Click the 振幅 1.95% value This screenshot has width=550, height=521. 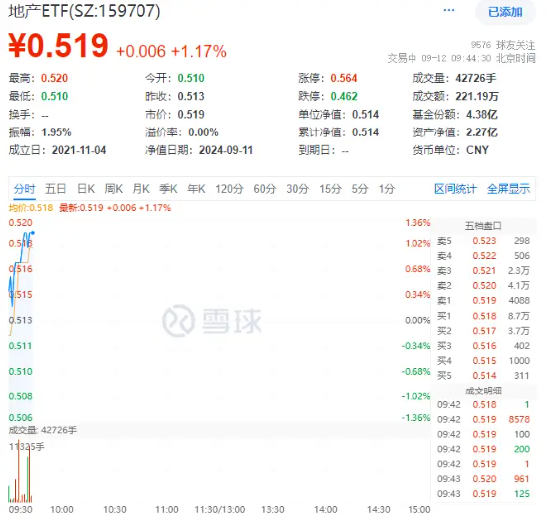coord(56,132)
